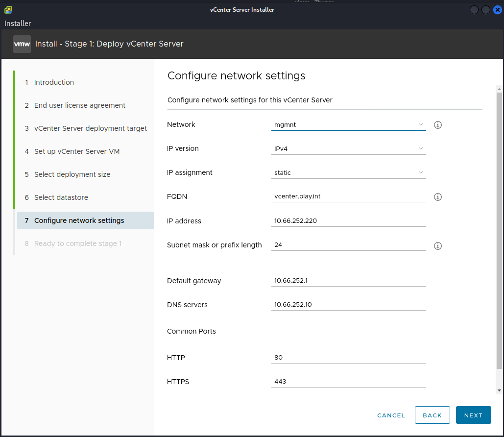The image size is (504, 437).
Task: Open the Network dropdown showing mgmnt
Action: 348,124
